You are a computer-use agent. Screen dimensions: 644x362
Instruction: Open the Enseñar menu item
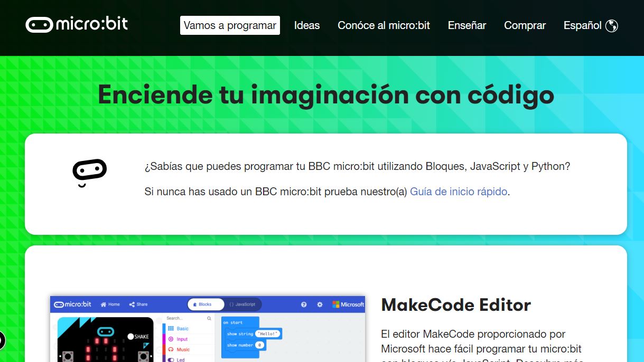pos(466,25)
